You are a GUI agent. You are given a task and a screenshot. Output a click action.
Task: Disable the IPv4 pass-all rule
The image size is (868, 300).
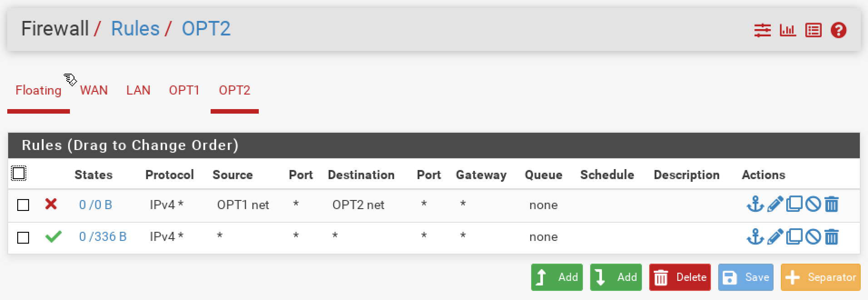click(x=813, y=237)
